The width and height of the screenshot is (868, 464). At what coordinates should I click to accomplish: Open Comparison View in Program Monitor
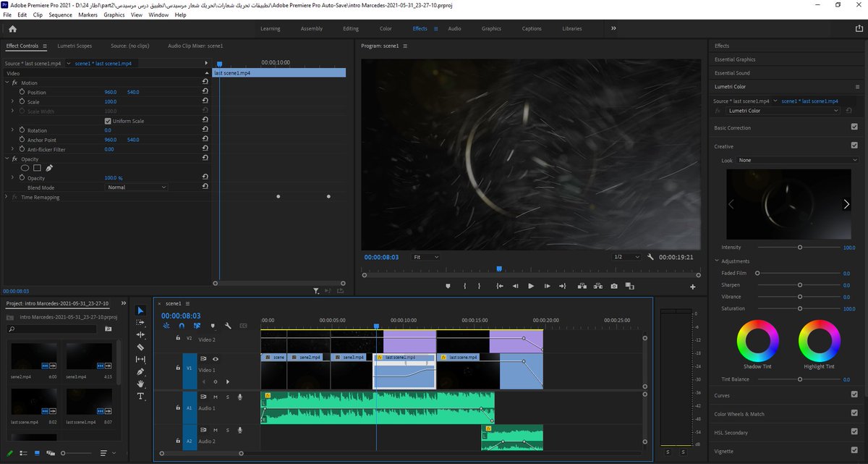[629, 286]
